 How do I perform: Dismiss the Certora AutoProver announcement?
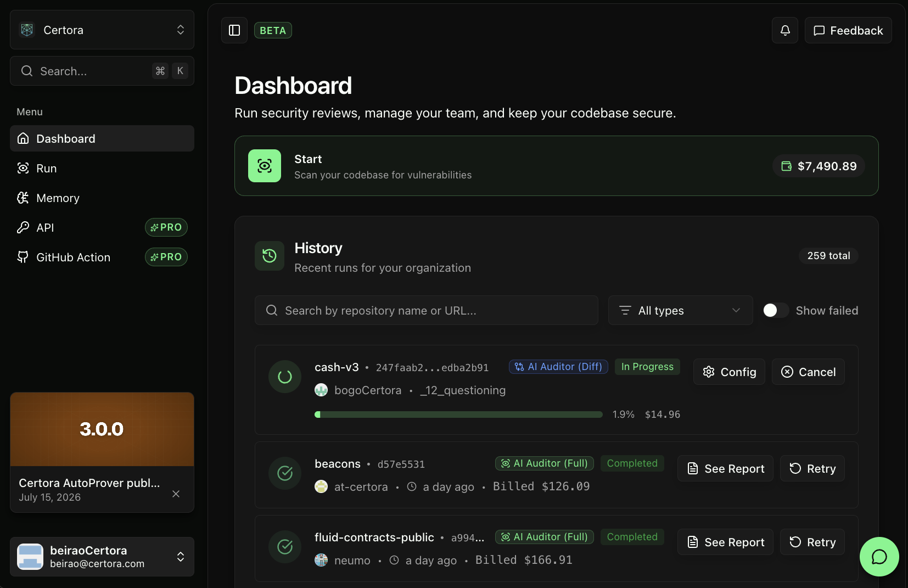[176, 494]
